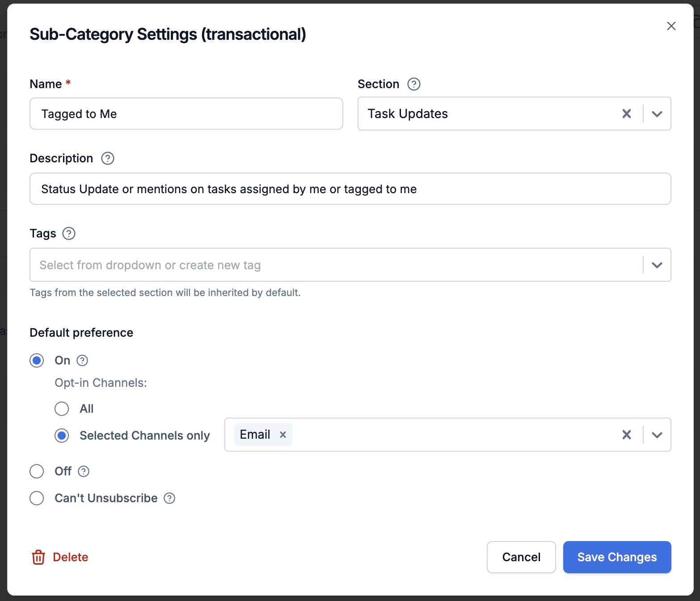Click the Section help icon
This screenshot has width=700, height=601.
pyautogui.click(x=413, y=84)
